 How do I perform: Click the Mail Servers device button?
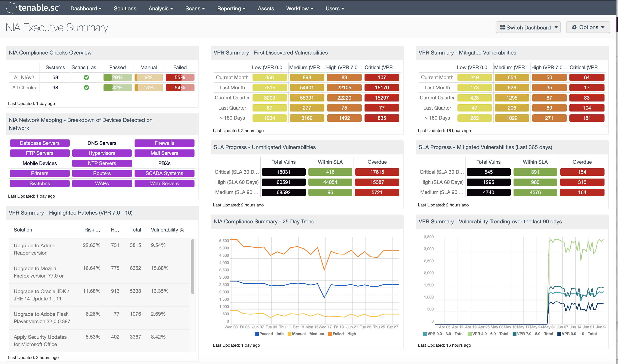point(164,153)
